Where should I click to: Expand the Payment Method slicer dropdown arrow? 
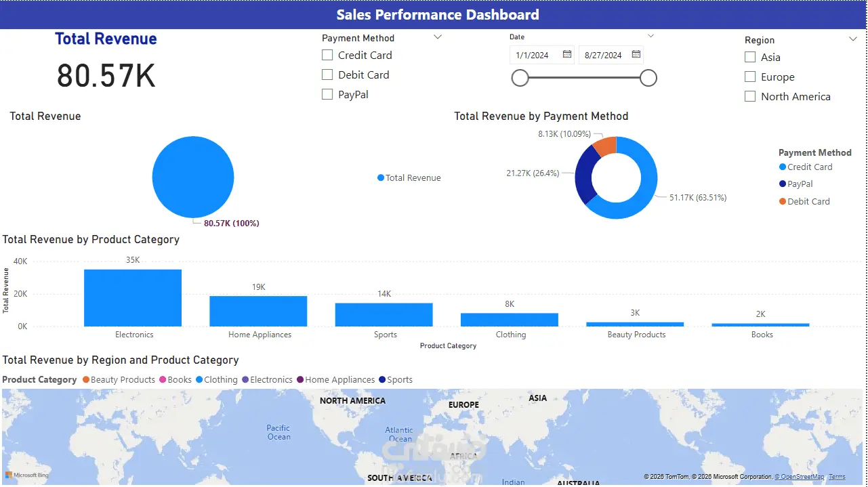coord(438,37)
